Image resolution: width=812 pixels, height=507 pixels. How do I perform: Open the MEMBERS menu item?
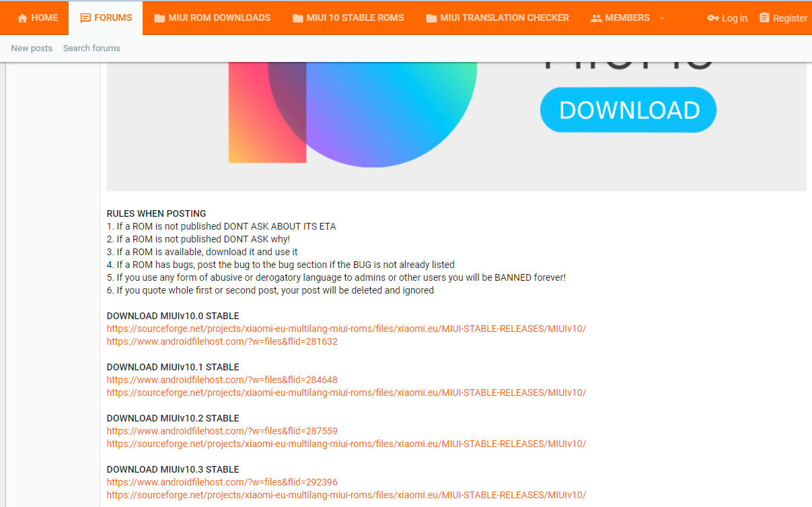point(620,18)
